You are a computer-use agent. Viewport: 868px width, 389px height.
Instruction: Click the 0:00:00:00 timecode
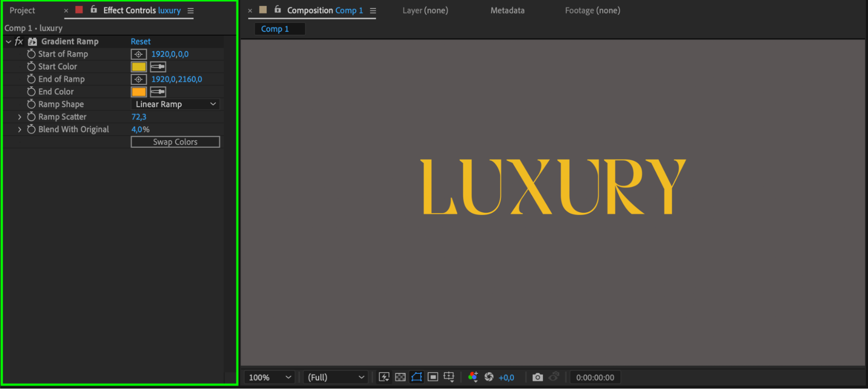(x=595, y=378)
